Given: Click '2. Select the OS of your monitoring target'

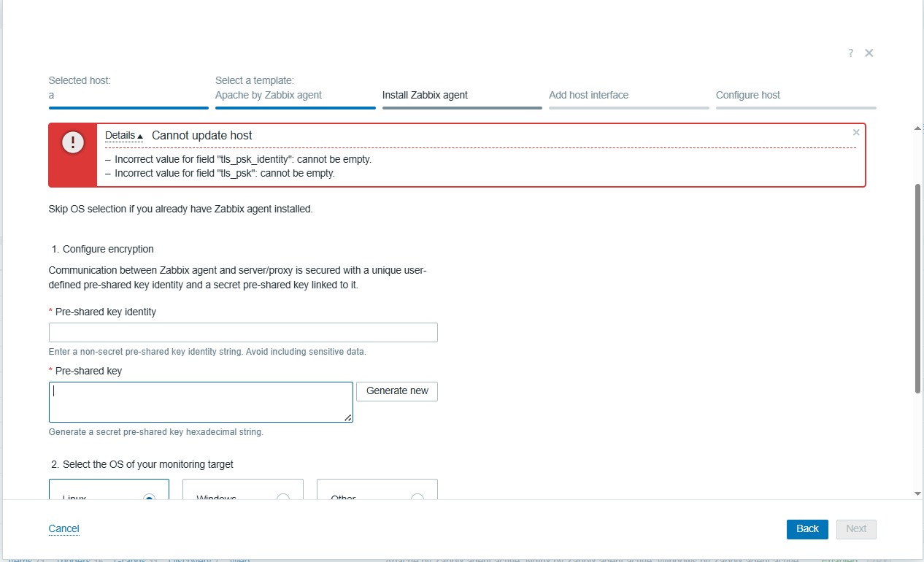Looking at the screenshot, I should tap(142, 464).
